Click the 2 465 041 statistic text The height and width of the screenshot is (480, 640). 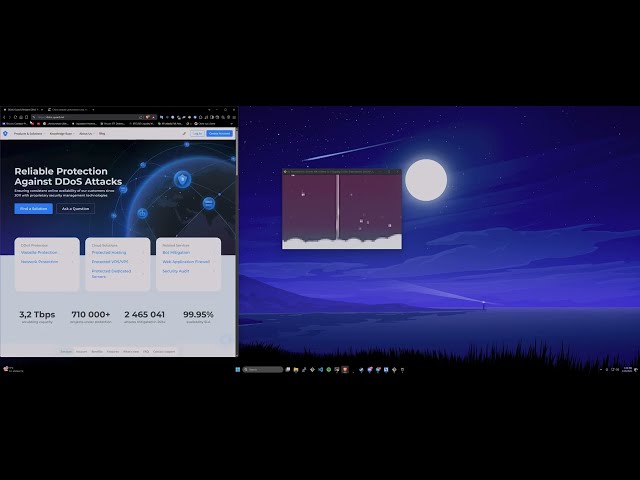click(144, 315)
